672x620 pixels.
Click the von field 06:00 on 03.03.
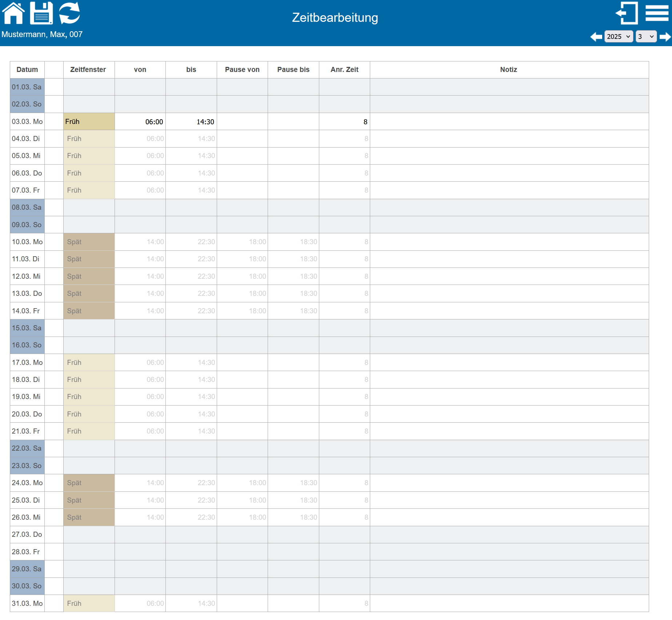tap(140, 122)
